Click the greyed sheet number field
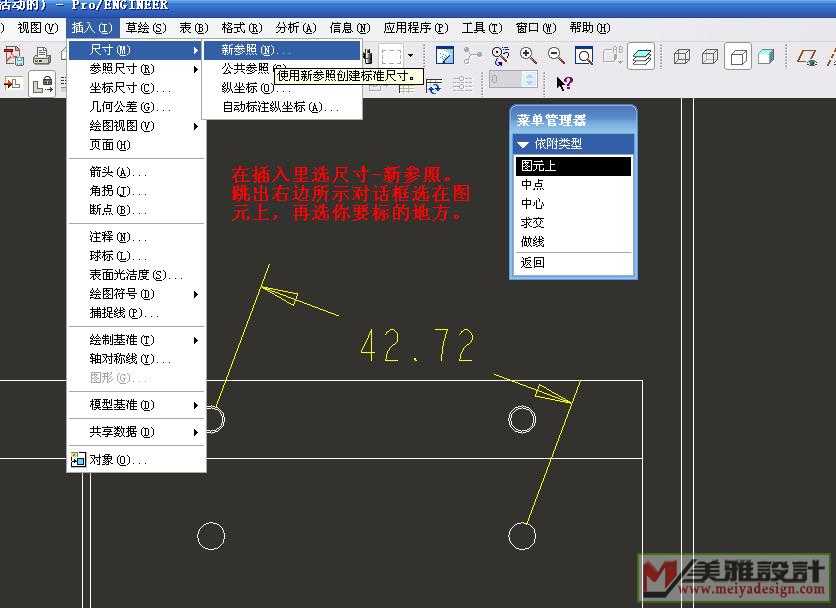The height and width of the screenshot is (608, 836). [505, 79]
